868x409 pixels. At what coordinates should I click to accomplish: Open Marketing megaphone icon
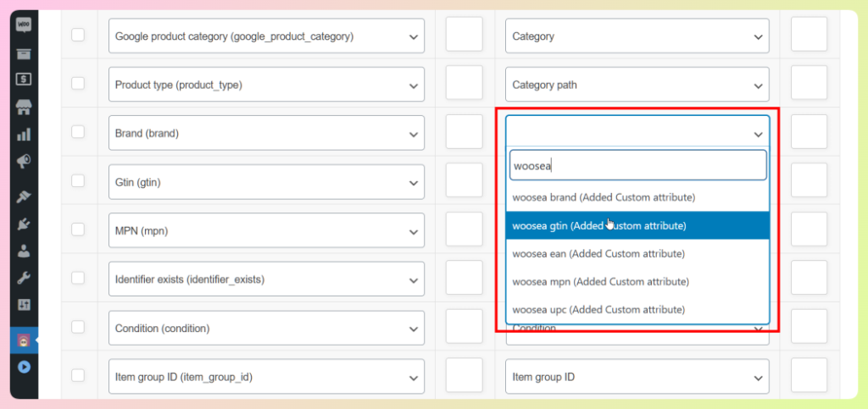point(23,162)
